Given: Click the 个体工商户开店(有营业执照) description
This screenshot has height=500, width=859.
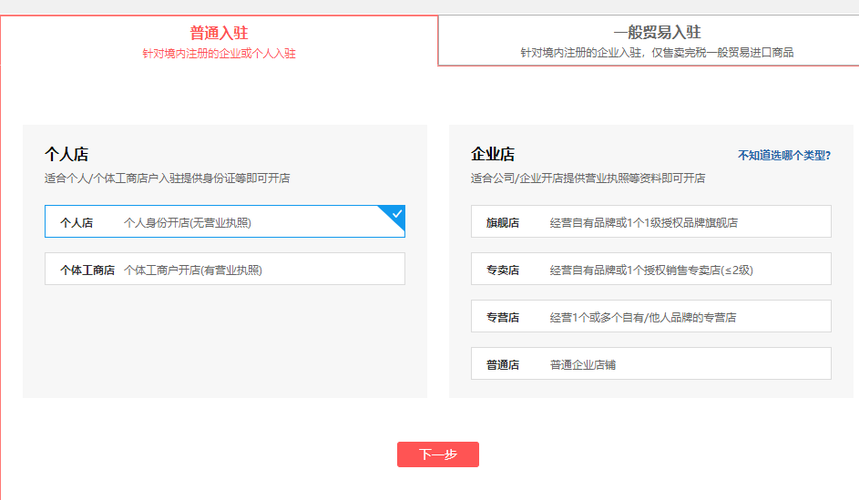Looking at the screenshot, I should pos(199,270).
